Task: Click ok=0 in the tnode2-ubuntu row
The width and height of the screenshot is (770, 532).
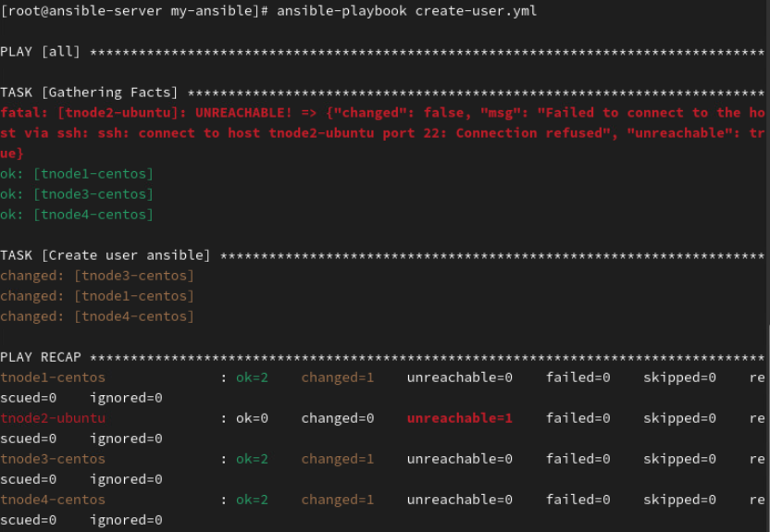Action: [x=252, y=418]
